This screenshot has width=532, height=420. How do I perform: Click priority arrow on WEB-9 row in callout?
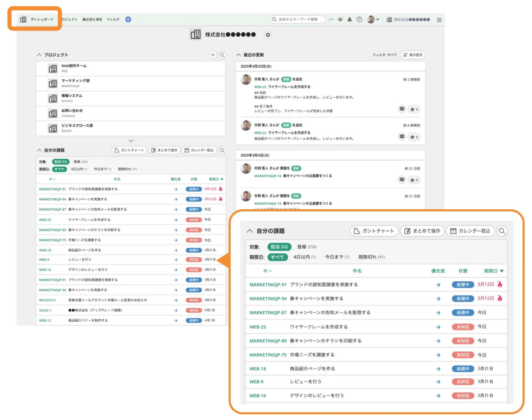click(438, 382)
